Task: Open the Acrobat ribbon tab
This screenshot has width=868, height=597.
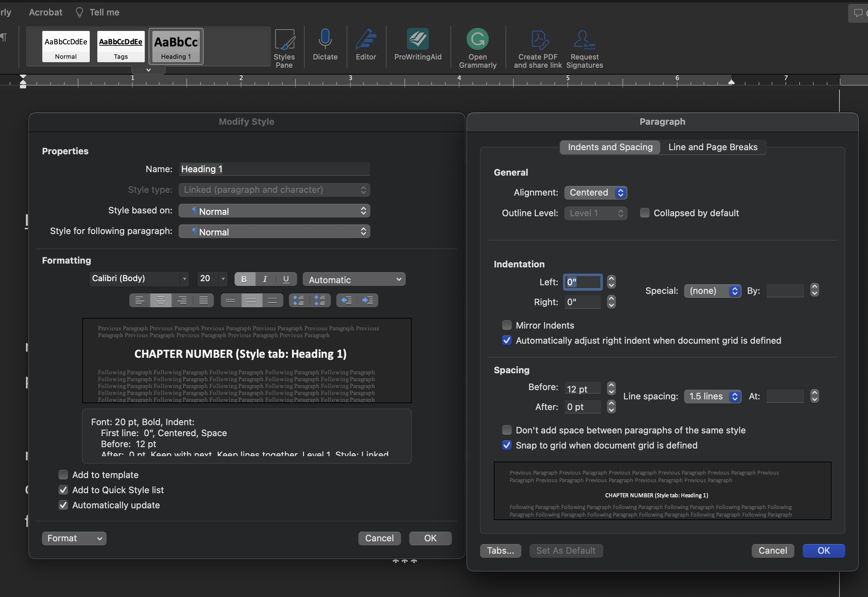Action: [x=45, y=12]
